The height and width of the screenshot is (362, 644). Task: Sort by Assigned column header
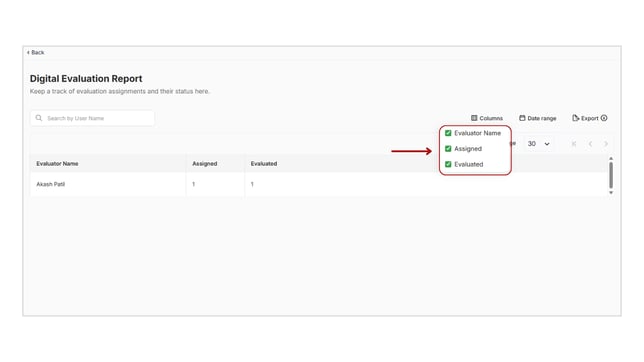(205, 164)
